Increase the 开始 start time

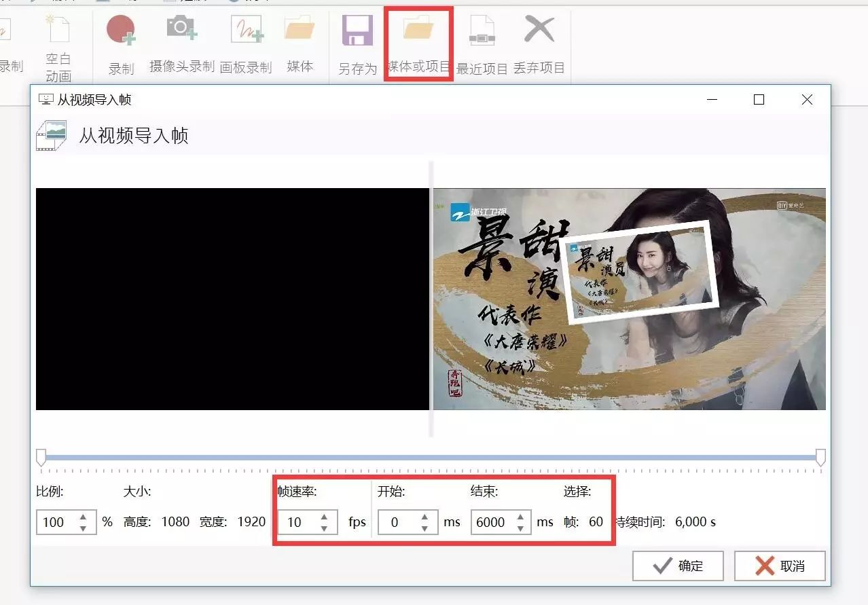point(424,517)
